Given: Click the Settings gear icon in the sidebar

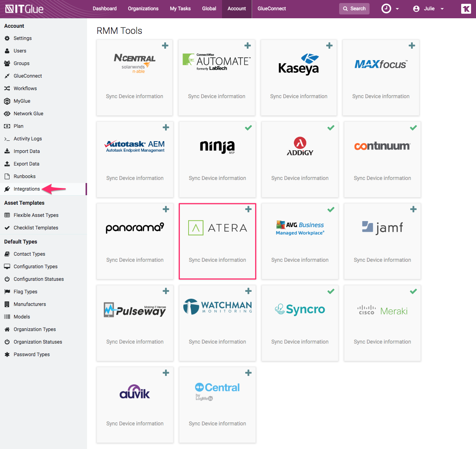Looking at the screenshot, I should point(7,38).
